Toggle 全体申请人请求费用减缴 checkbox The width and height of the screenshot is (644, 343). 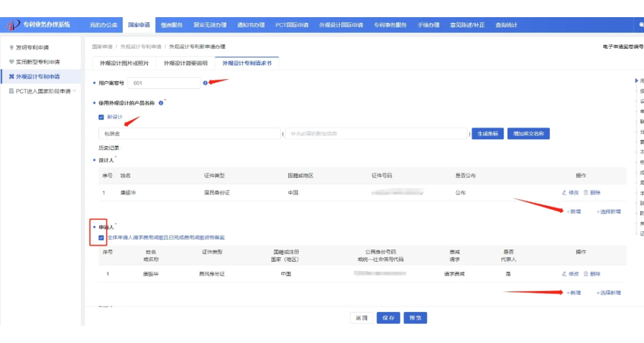[x=101, y=238]
